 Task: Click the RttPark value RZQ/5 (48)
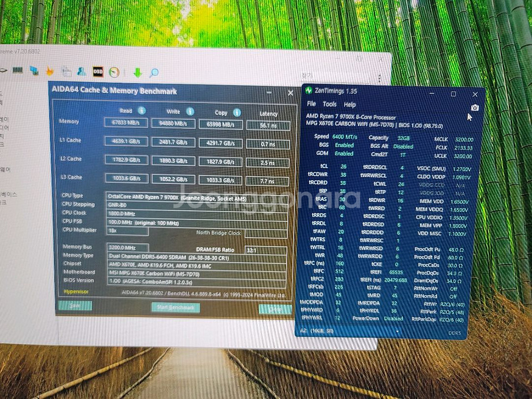[452, 312]
